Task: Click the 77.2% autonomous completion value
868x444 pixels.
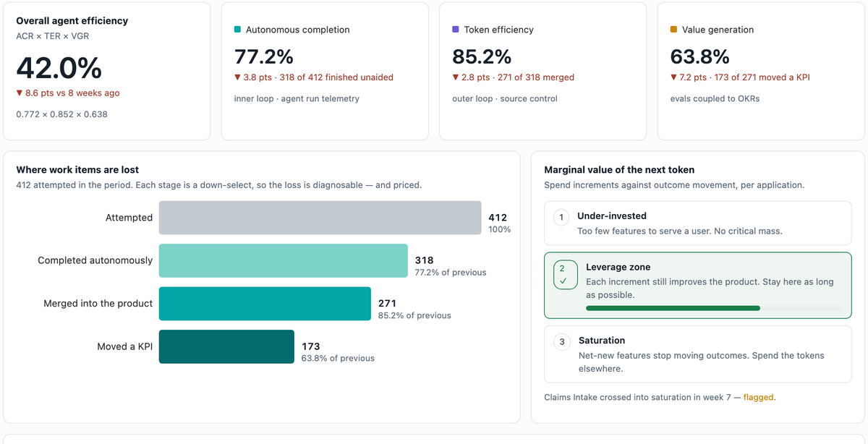Action: point(264,56)
